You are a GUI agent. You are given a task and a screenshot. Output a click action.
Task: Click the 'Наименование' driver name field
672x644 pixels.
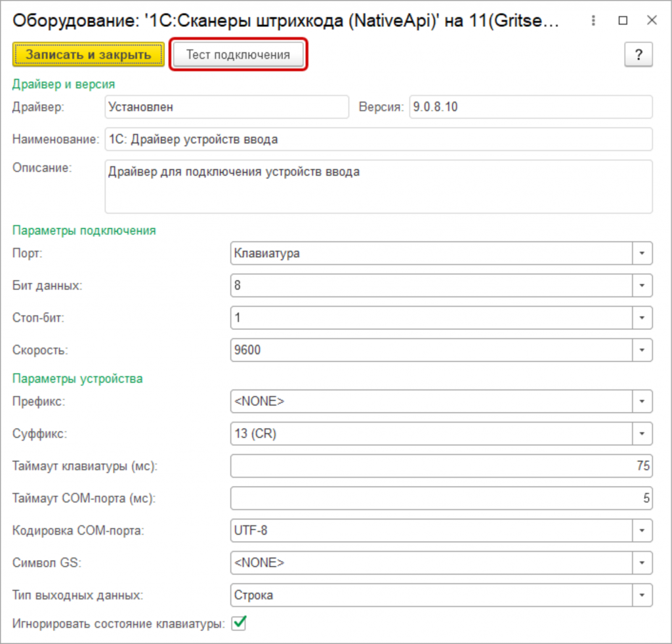coord(378,139)
